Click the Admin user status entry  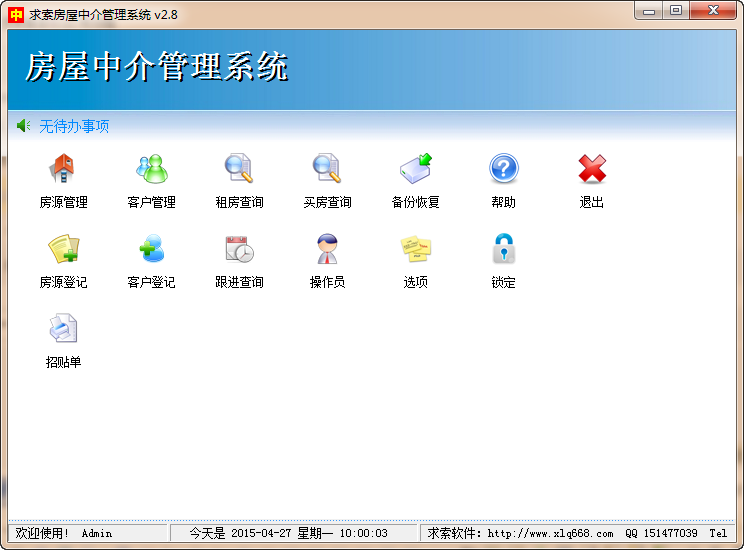pyautogui.click(x=97, y=533)
